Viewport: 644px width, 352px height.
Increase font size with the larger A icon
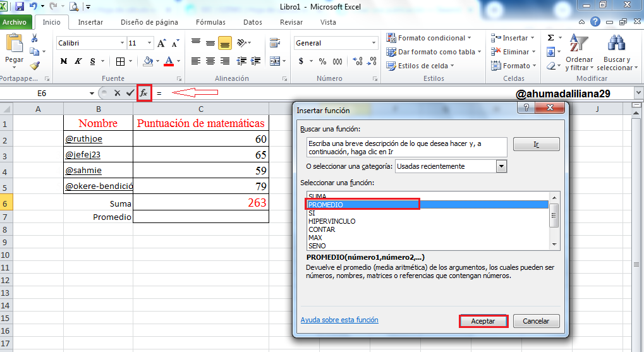[x=162, y=43]
